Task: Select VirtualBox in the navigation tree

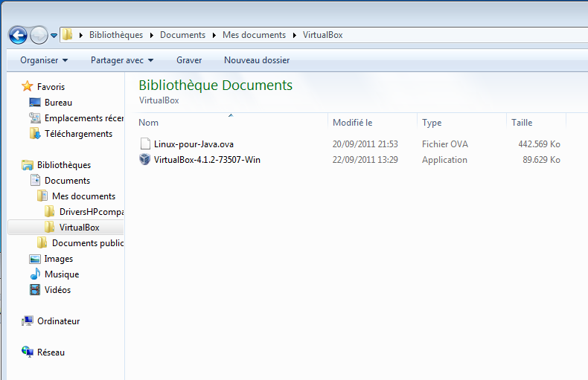Action: point(79,228)
